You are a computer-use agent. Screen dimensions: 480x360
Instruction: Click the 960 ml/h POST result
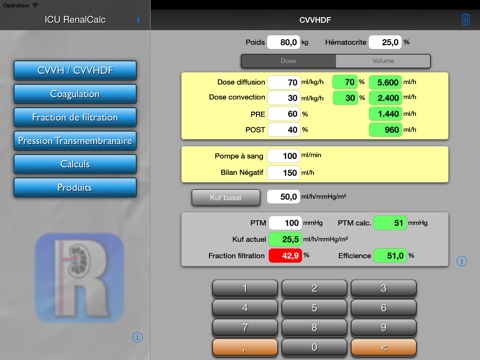click(x=385, y=130)
